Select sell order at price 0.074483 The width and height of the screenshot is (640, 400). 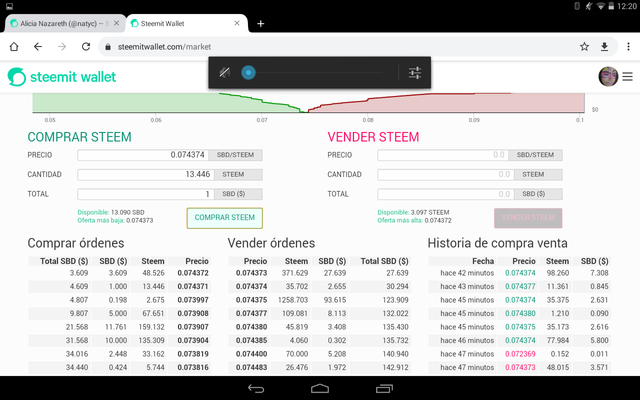click(320, 367)
